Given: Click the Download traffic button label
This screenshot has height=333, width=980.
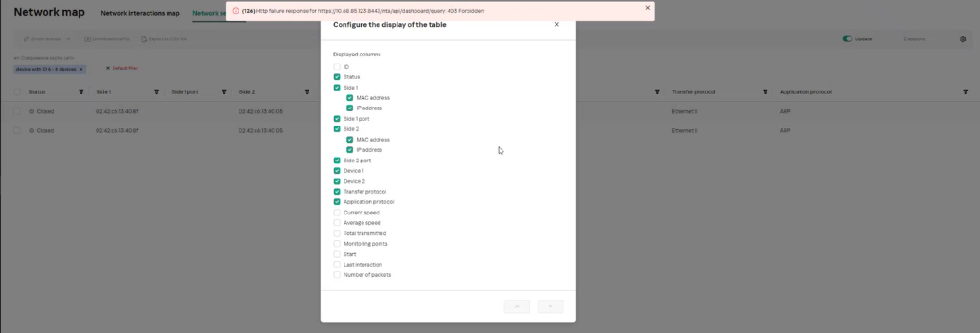Looking at the screenshot, I should 112,39.
